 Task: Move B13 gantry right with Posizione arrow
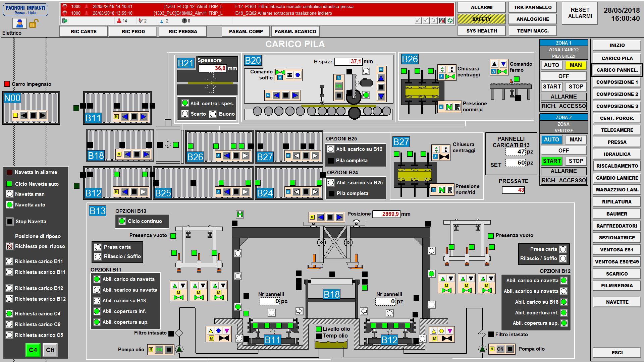pyautogui.click(x=339, y=217)
